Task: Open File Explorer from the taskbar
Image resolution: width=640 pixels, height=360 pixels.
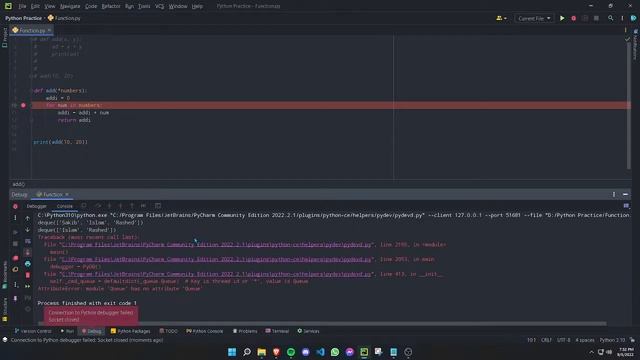Action: (x=261, y=352)
